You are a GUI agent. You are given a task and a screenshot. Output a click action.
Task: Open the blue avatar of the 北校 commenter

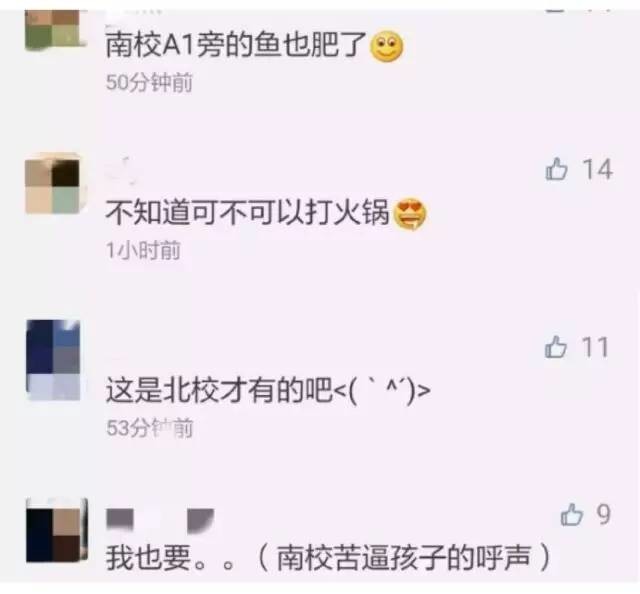point(53,360)
